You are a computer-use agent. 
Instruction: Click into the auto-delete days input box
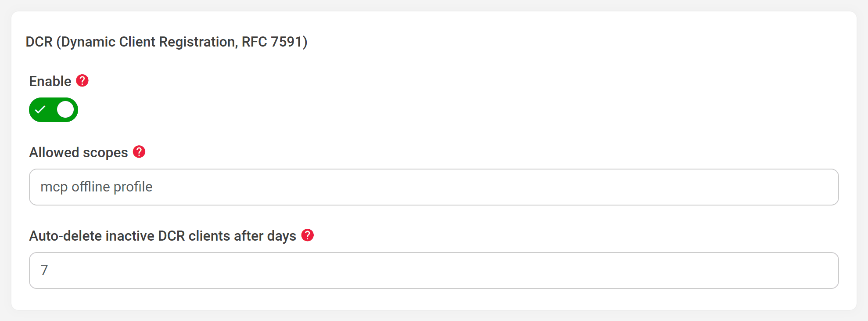[434, 271]
